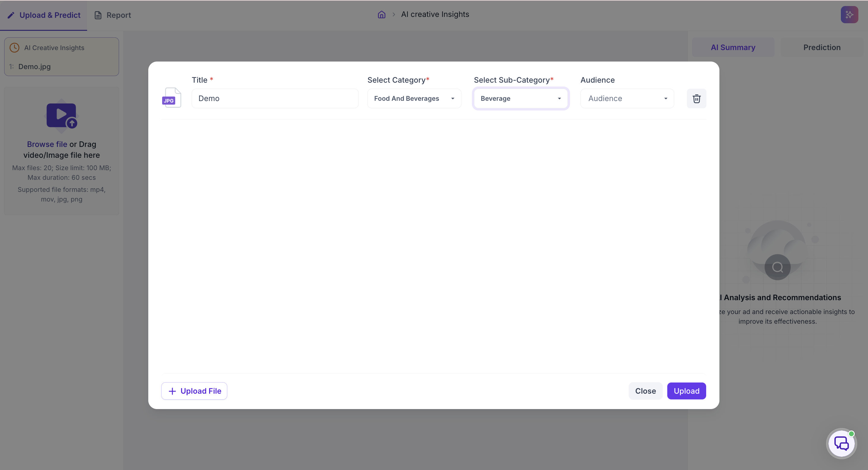Switch to the Report tab

coord(112,15)
